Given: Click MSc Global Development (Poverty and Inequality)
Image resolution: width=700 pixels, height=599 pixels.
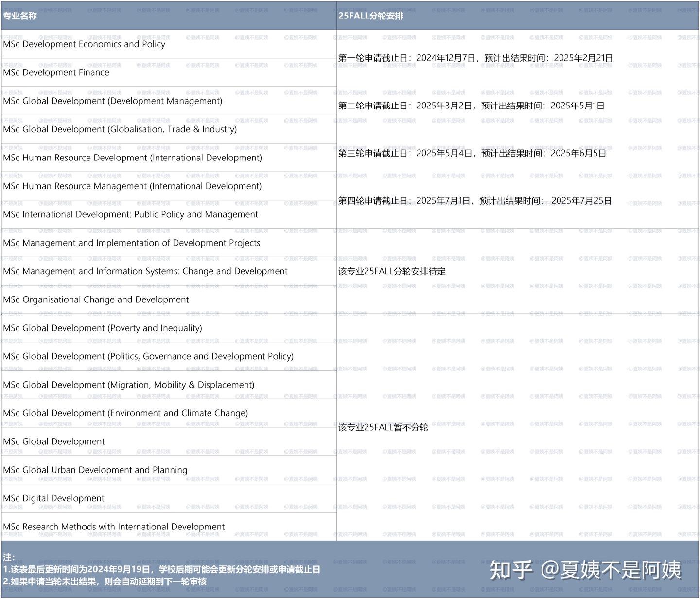Looking at the screenshot, I should point(103,328).
